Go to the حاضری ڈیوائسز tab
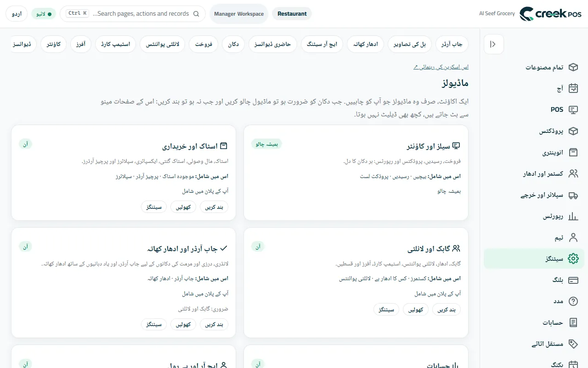Viewport: 588px width, 368px height. pos(273,44)
